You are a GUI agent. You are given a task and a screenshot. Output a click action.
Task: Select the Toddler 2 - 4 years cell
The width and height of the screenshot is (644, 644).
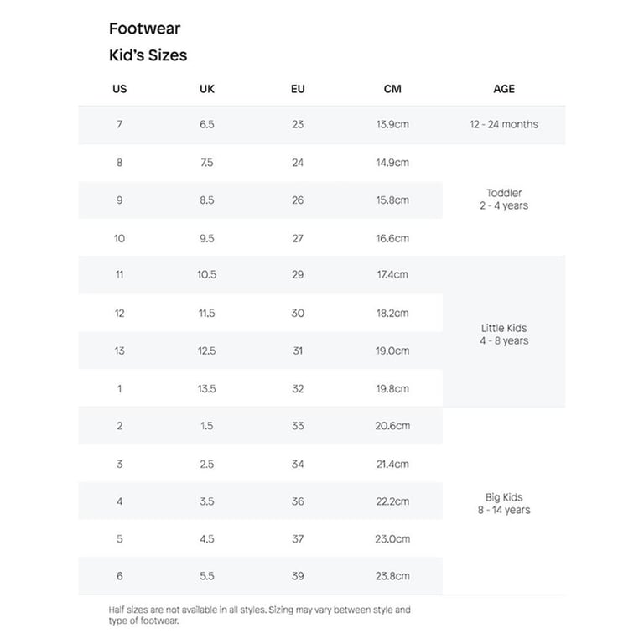click(x=504, y=200)
